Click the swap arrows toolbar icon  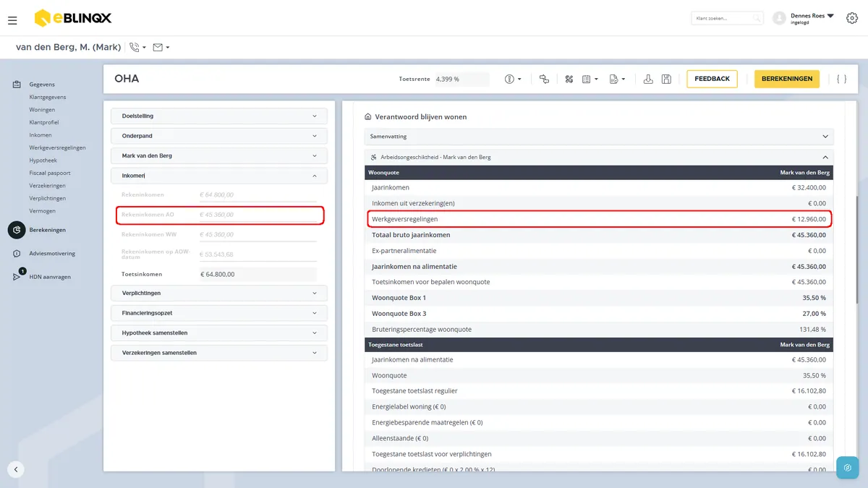pyautogui.click(x=544, y=79)
